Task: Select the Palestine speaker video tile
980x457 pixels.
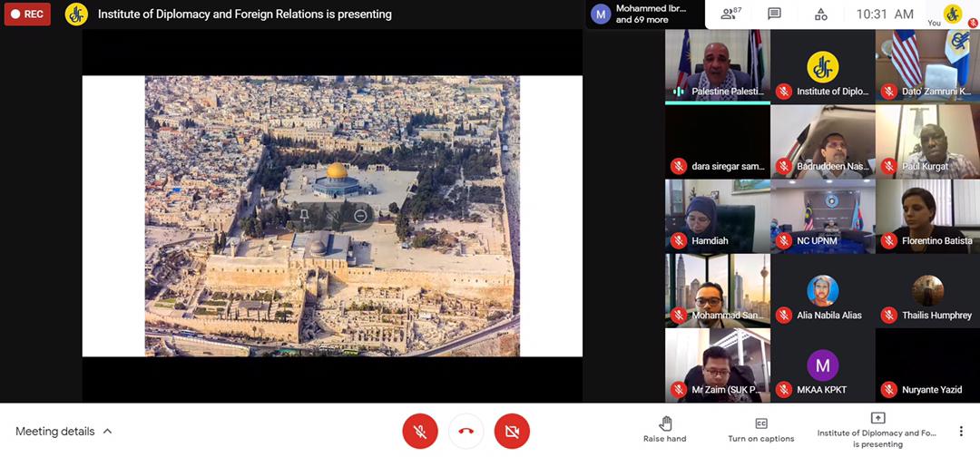Action: (717, 65)
